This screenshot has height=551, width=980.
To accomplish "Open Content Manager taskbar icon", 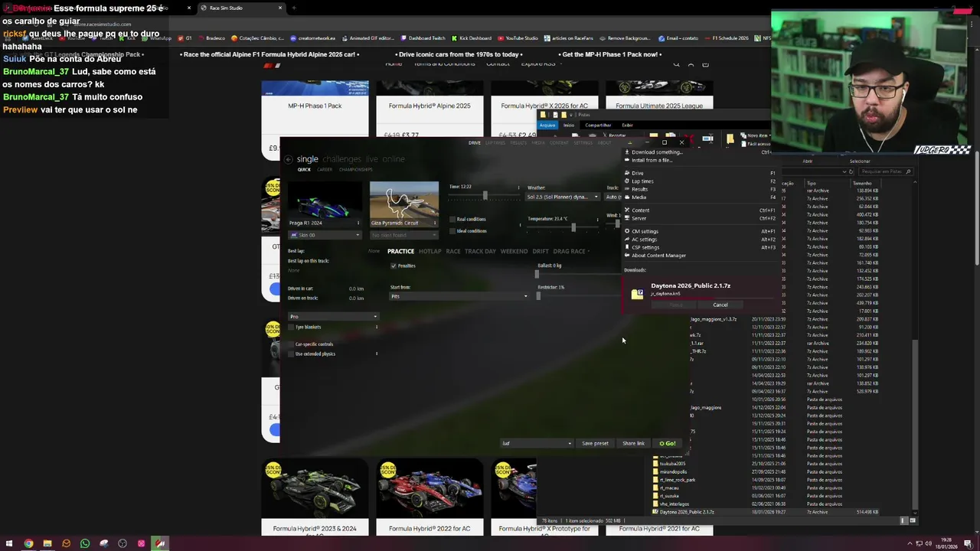I will pyautogui.click(x=160, y=543).
